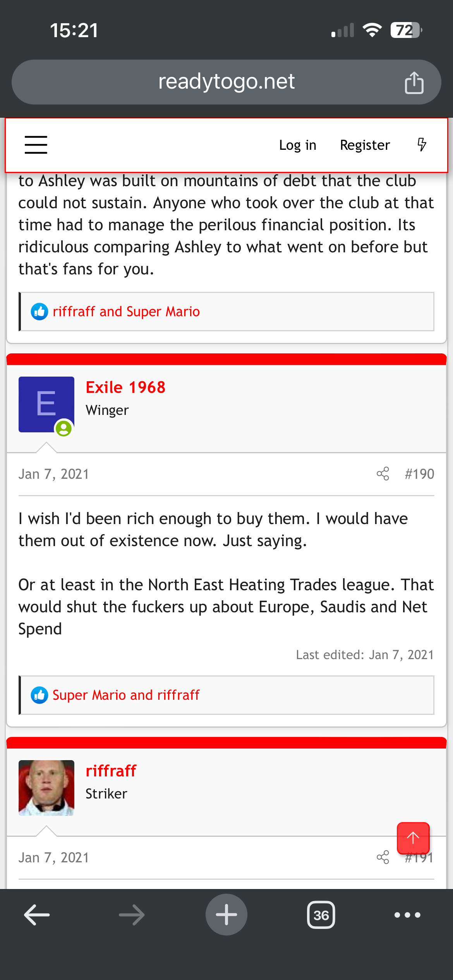Open new tab with plus button
This screenshot has height=980, width=453.
pyautogui.click(x=226, y=915)
